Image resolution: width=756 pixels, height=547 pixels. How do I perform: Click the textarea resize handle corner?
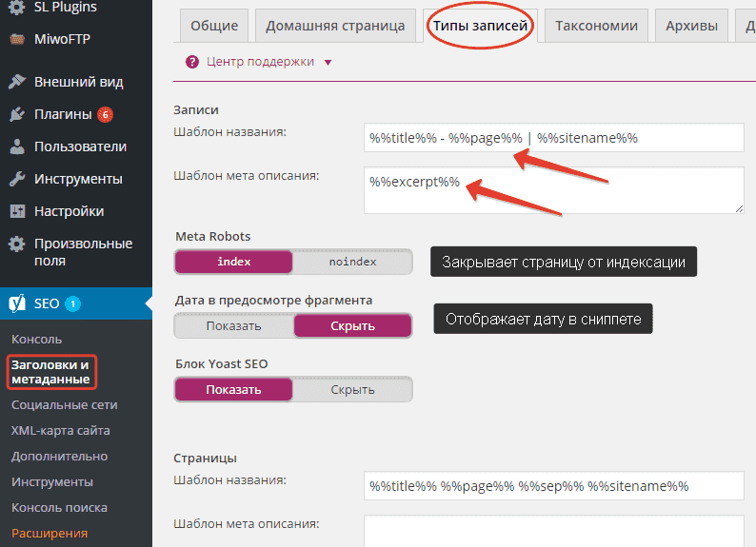(x=740, y=208)
